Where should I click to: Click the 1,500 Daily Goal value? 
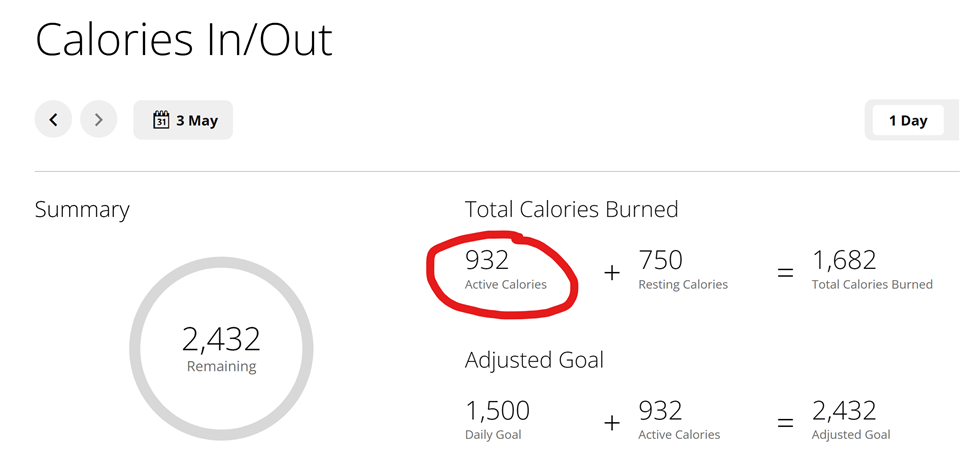[x=497, y=419]
